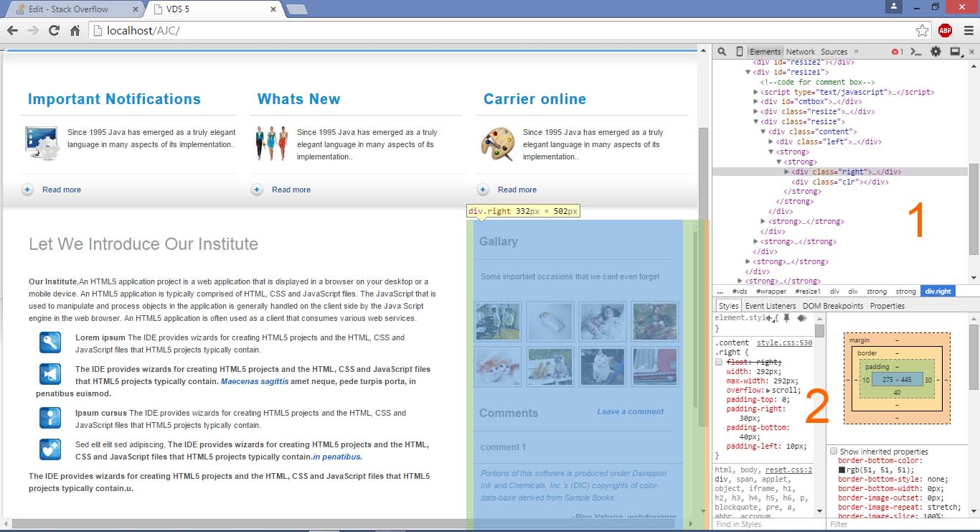Bookmark this page with the star
The width and height of the screenshot is (980, 532).
[x=923, y=31]
